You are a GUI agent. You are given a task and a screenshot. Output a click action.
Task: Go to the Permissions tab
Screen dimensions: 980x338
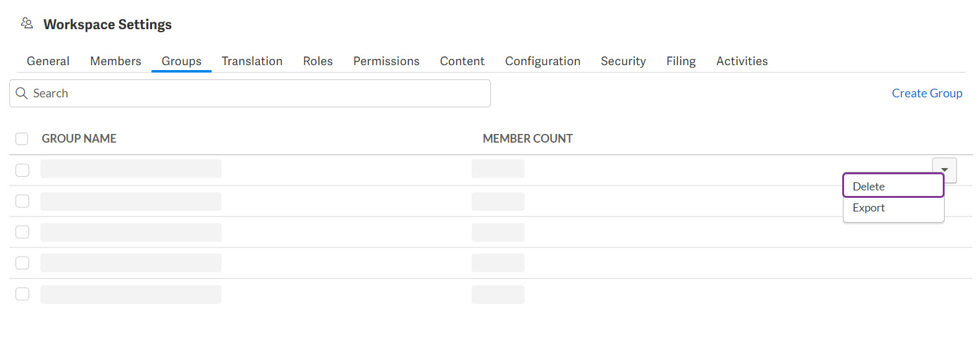point(386,61)
